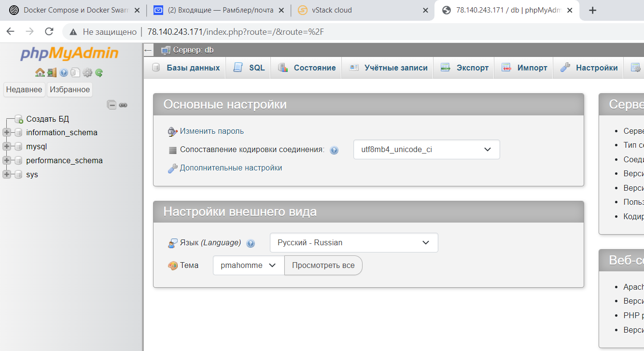
Task: Click database icon next to information_schema
Action: (18, 132)
